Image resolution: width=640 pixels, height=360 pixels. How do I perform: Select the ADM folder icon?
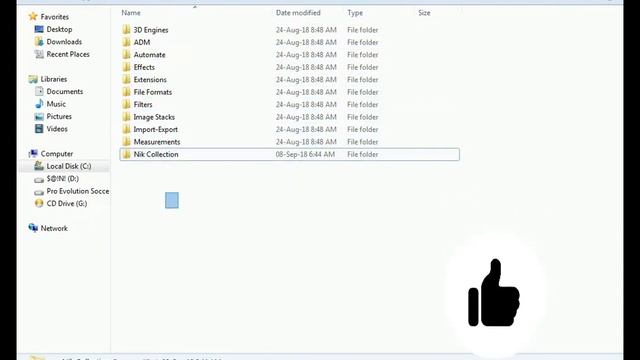(126, 42)
